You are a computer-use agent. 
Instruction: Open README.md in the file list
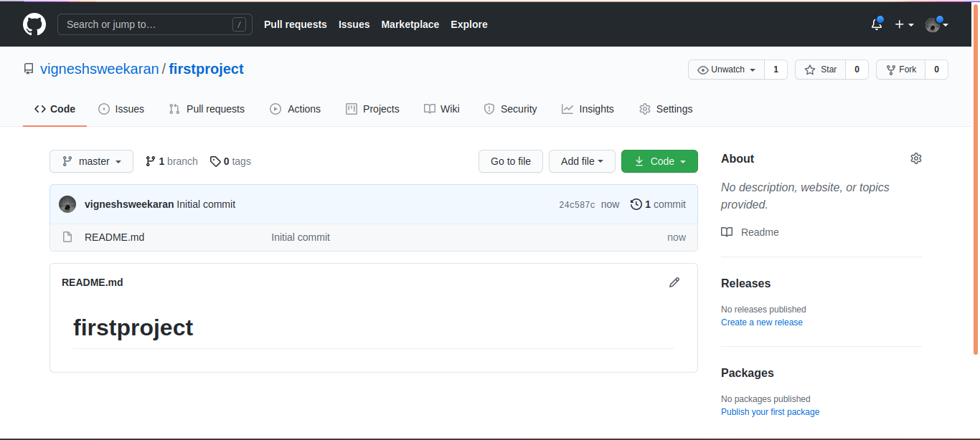pyautogui.click(x=114, y=237)
